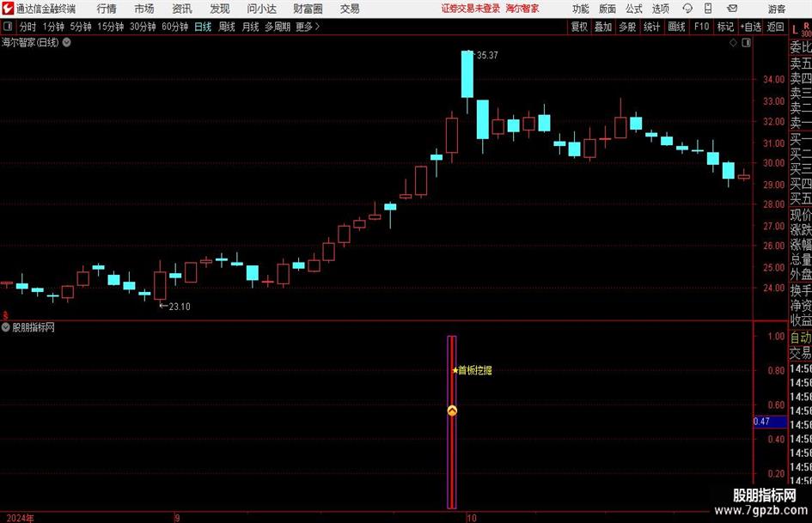The width and height of the screenshot is (812, 523).
Task: Click the 返回 back button
Action: tap(775, 27)
